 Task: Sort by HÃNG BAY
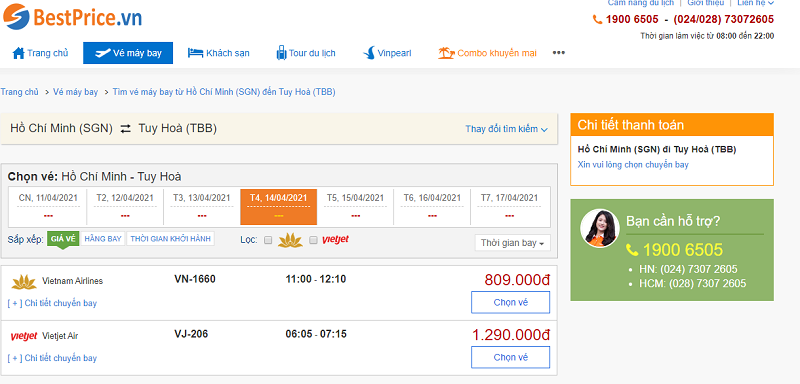(103, 239)
